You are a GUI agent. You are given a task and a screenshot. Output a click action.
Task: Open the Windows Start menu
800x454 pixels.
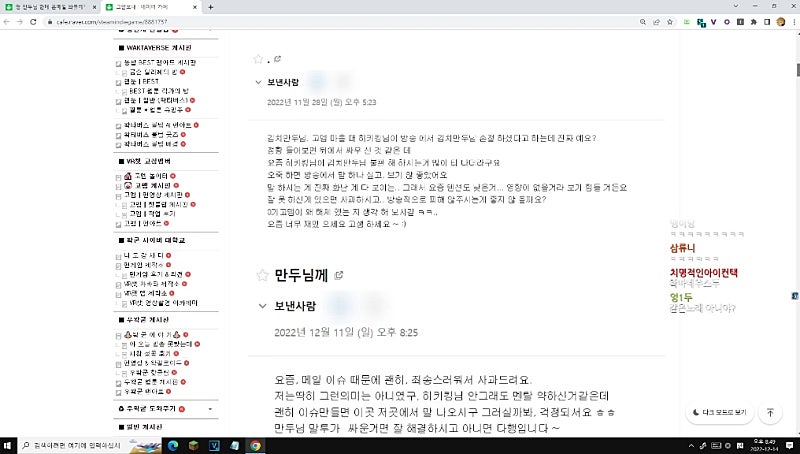click(8, 446)
